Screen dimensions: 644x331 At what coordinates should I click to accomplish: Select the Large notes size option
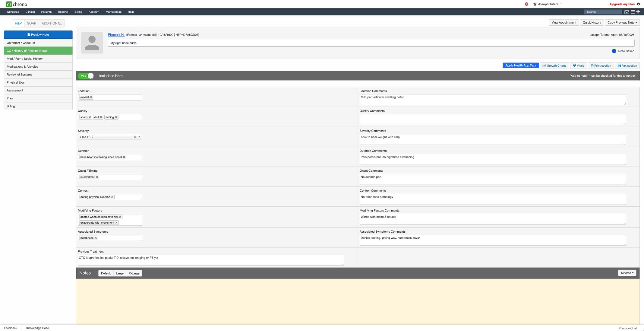[120, 273]
